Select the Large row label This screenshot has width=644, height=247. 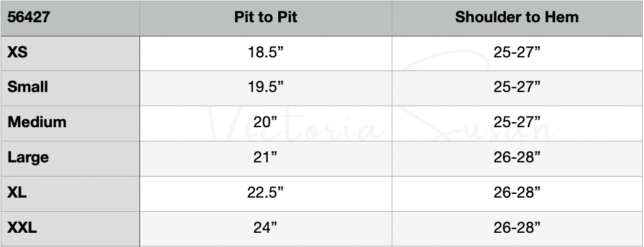coord(28,157)
